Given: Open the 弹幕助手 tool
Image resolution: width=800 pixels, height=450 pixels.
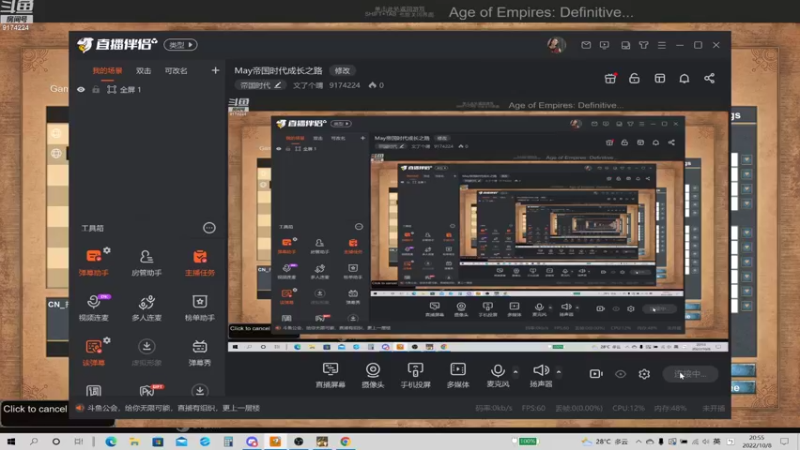Looking at the screenshot, I should 94,262.
